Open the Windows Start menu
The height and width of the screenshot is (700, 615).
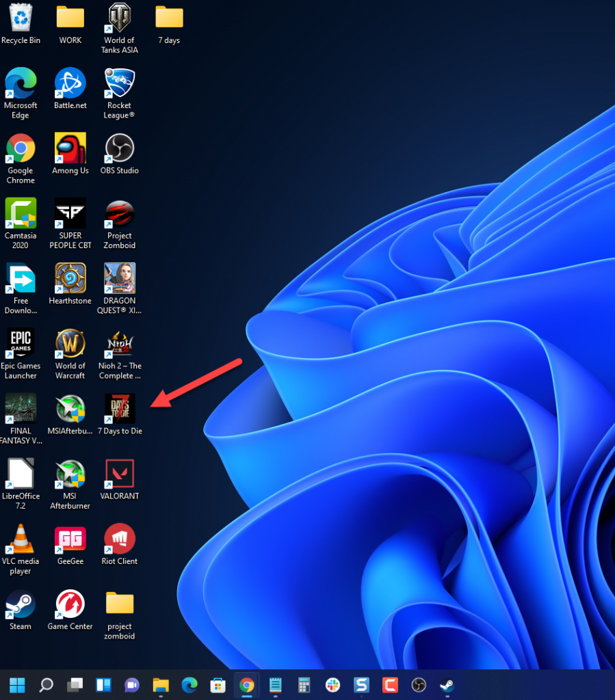tap(17, 685)
